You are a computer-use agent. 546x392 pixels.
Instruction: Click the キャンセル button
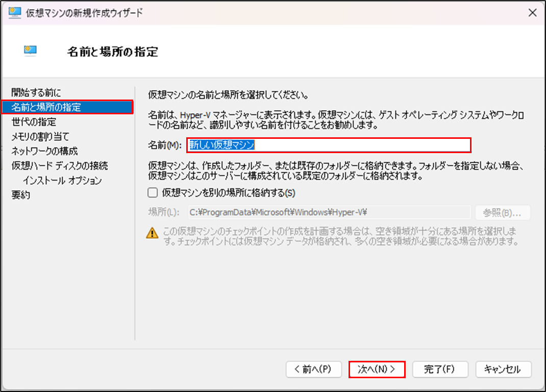(503, 369)
